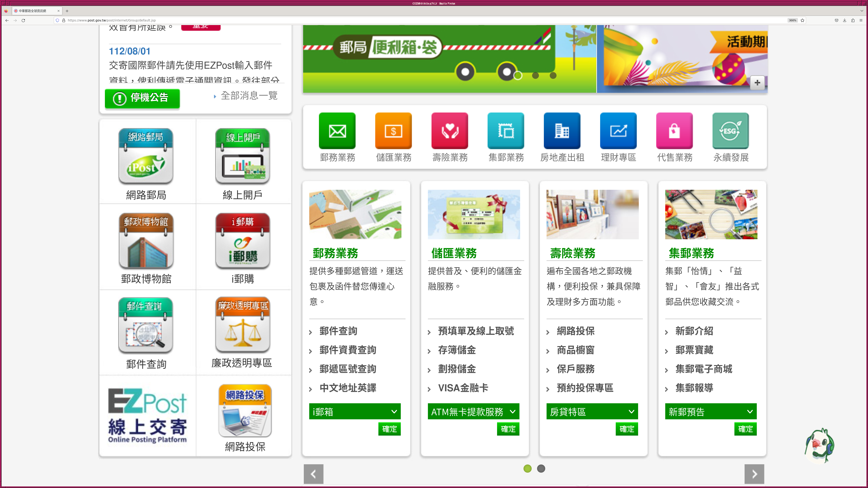The image size is (868, 488).
Task: Expand the ATM無卡提款服務 dropdown
Action: [x=473, y=411]
